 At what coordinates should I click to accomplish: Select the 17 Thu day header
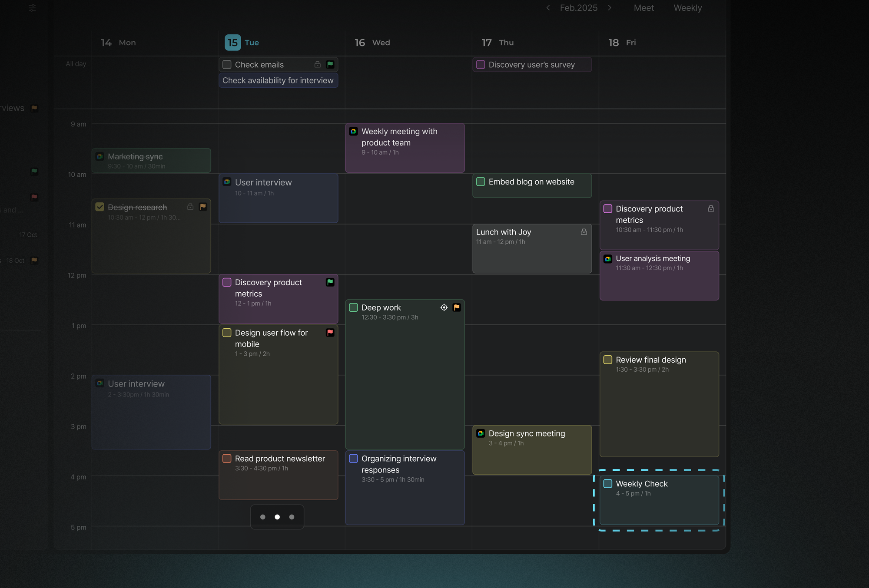point(498,43)
